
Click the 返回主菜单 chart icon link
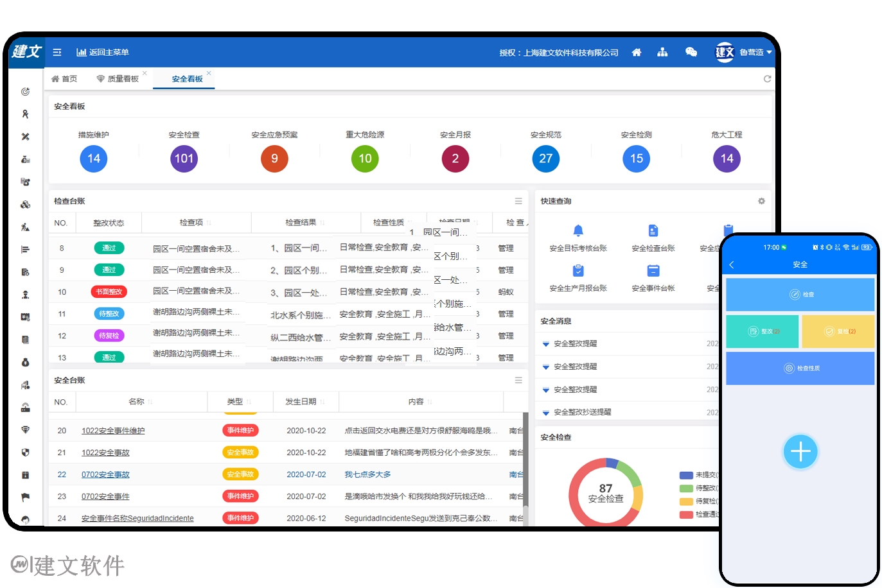pos(103,53)
